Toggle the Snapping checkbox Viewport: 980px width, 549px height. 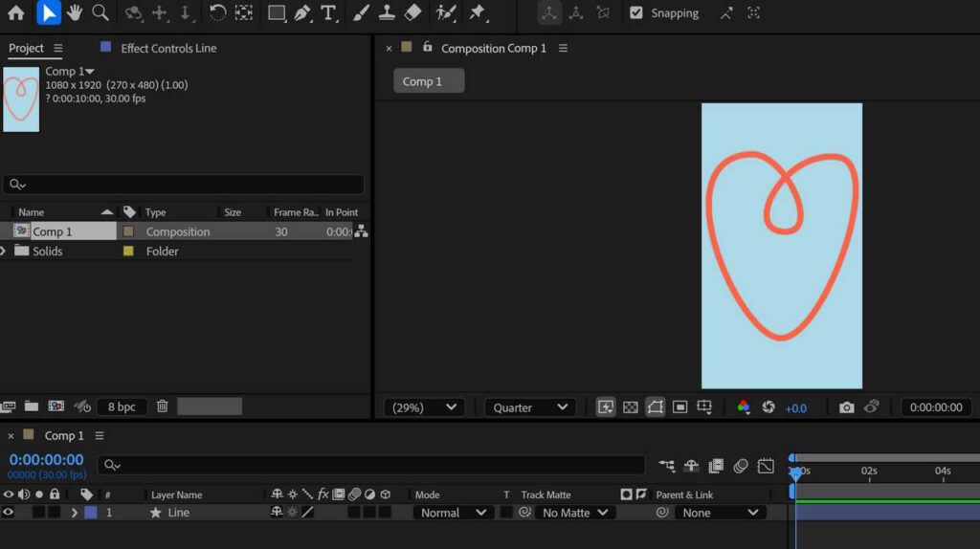tap(635, 12)
